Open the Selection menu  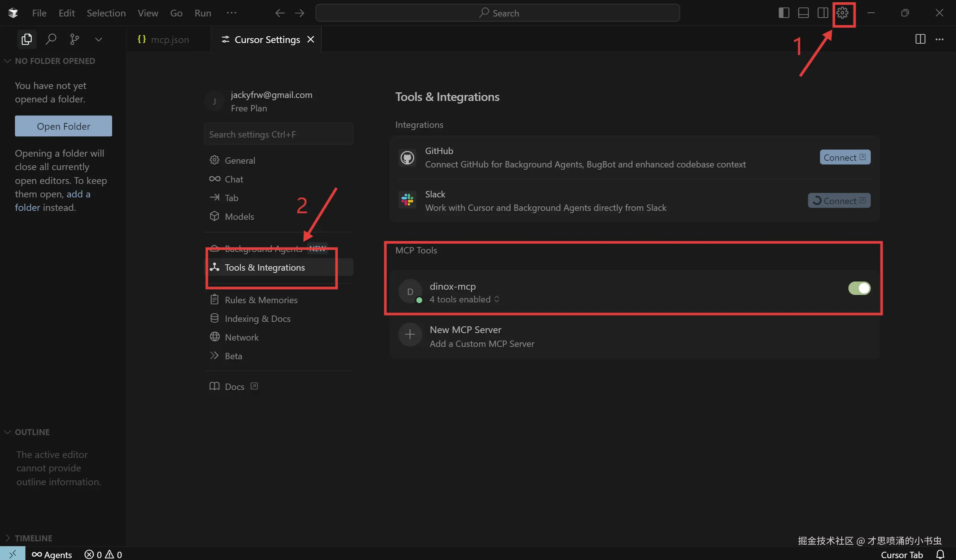pos(106,13)
